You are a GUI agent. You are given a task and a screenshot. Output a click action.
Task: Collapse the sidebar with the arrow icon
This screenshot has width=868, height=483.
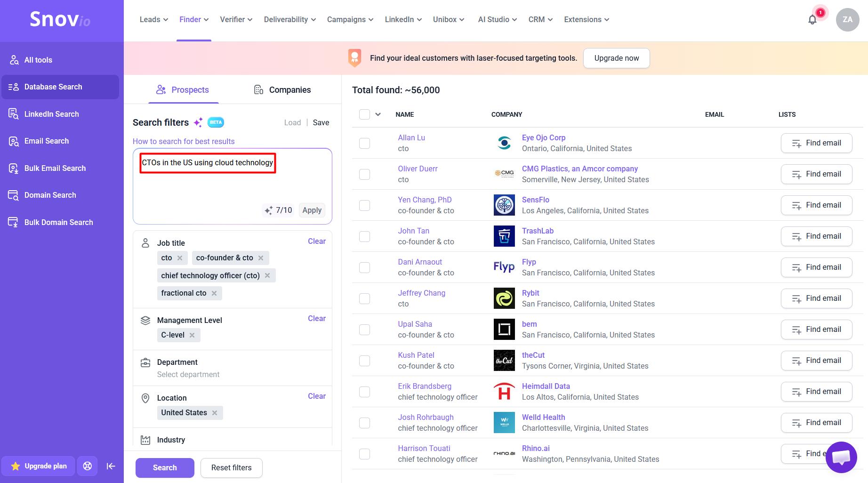click(x=111, y=466)
